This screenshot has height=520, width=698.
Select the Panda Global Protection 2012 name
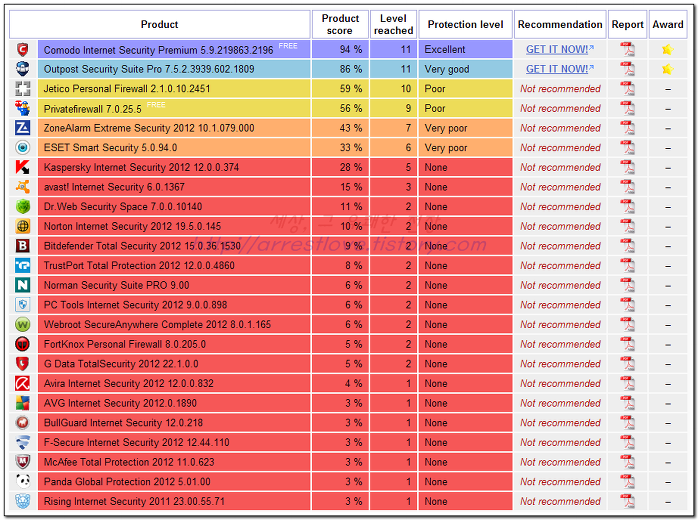coord(127,482)
